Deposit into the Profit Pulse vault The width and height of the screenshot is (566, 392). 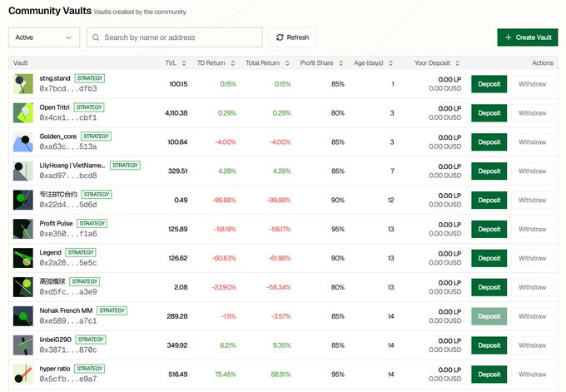click(x=489, y=229)
